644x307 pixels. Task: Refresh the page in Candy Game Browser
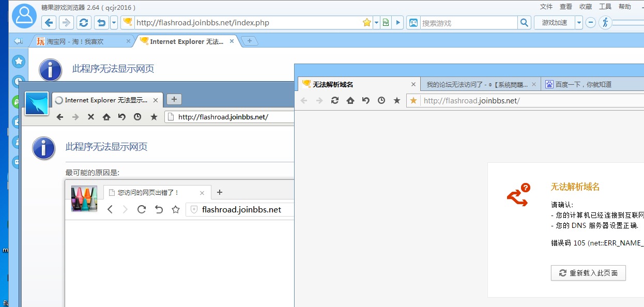84,23
